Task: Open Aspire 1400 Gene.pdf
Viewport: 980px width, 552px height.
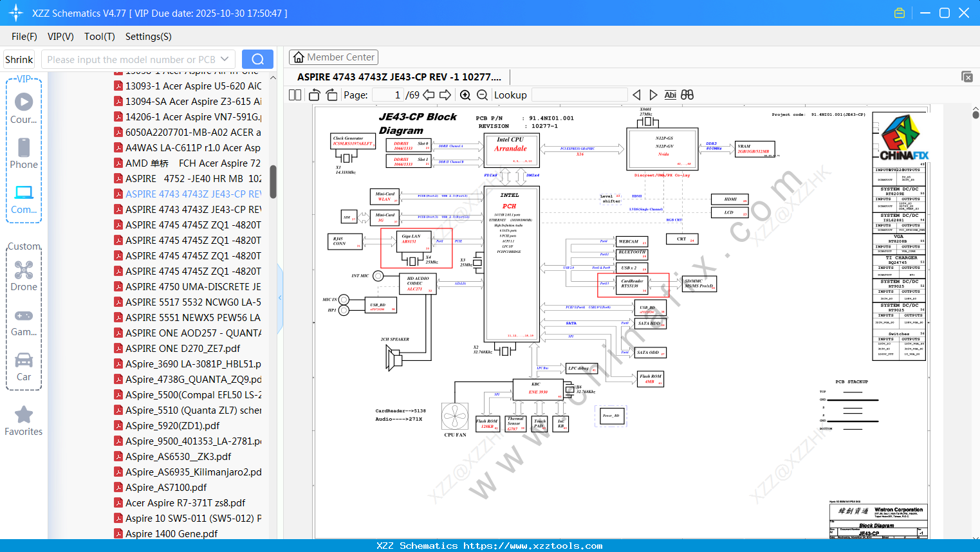Action: coord(166,533)
